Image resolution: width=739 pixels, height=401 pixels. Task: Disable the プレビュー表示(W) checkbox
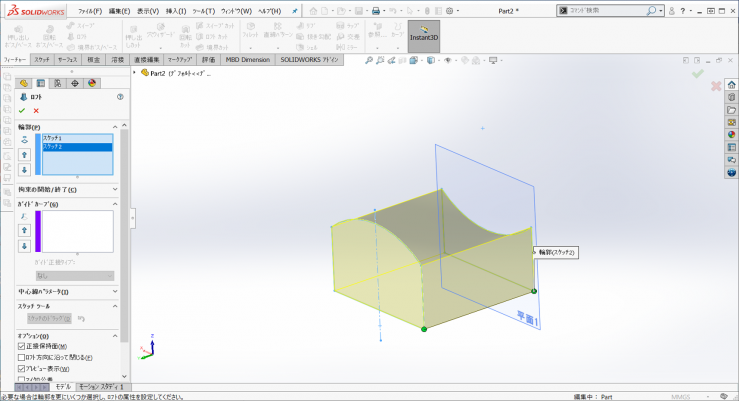(22, 368)
